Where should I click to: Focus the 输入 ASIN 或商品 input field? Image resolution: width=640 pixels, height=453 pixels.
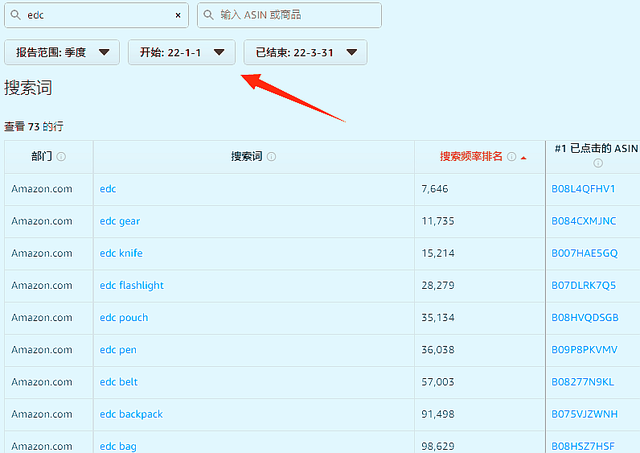point(289,15)
